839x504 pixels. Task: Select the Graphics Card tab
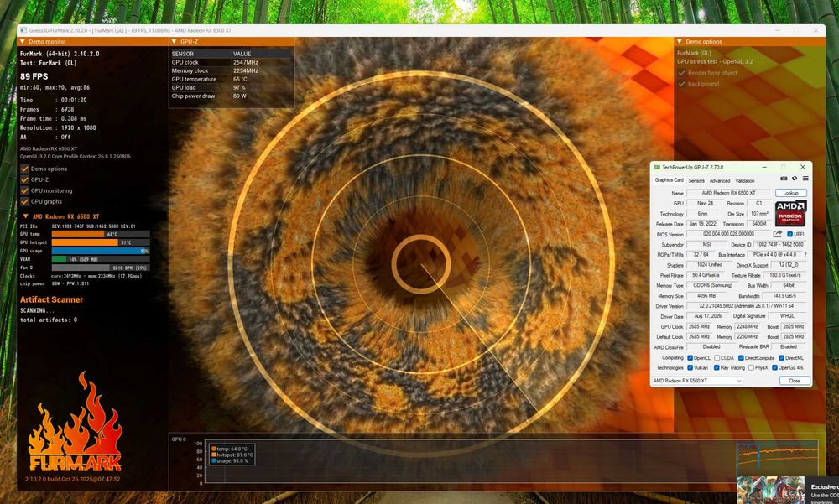669,180
